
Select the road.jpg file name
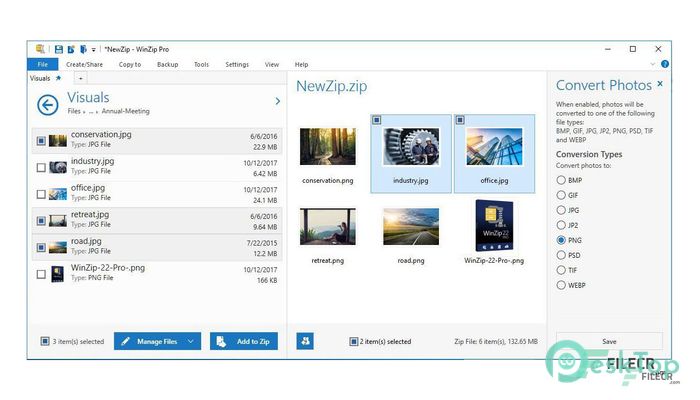coord(86,241)
